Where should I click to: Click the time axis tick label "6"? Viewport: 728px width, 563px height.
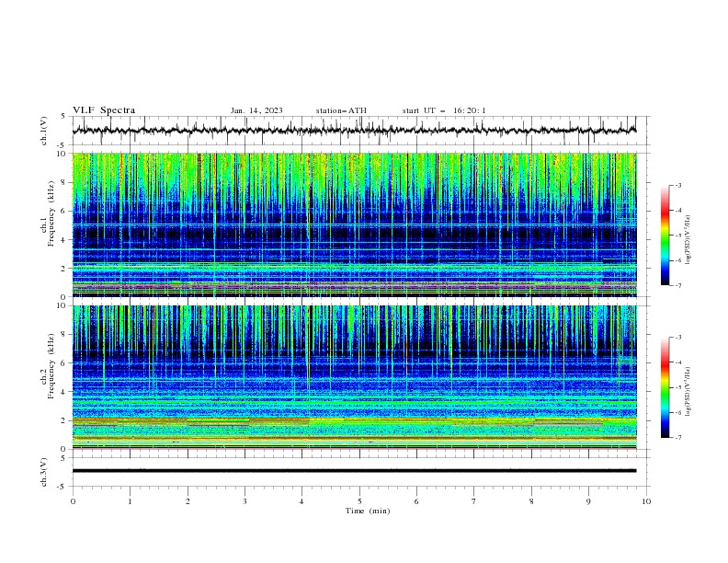[416, 501]
